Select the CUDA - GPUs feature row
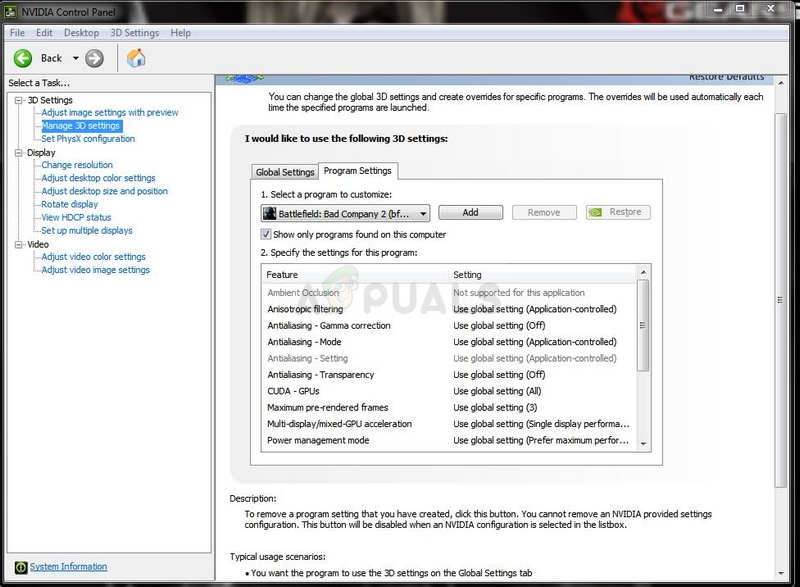This screenshot has width=800, height=587. pos(449,391)
